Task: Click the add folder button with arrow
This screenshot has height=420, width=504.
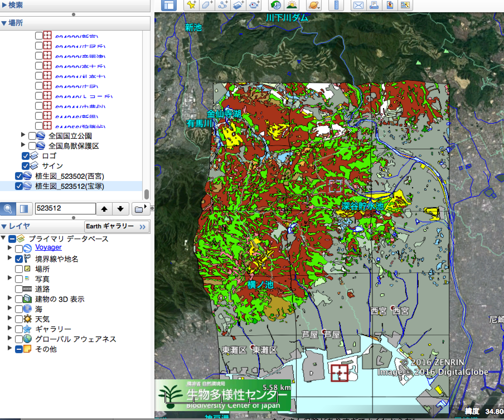Action: (x=140, y=209)
